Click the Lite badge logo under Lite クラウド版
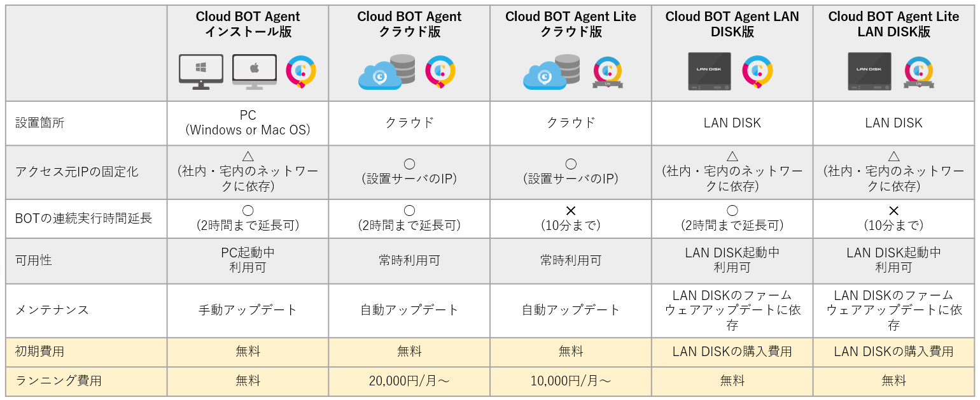980x400 pixels. click(x=607, y=73)
